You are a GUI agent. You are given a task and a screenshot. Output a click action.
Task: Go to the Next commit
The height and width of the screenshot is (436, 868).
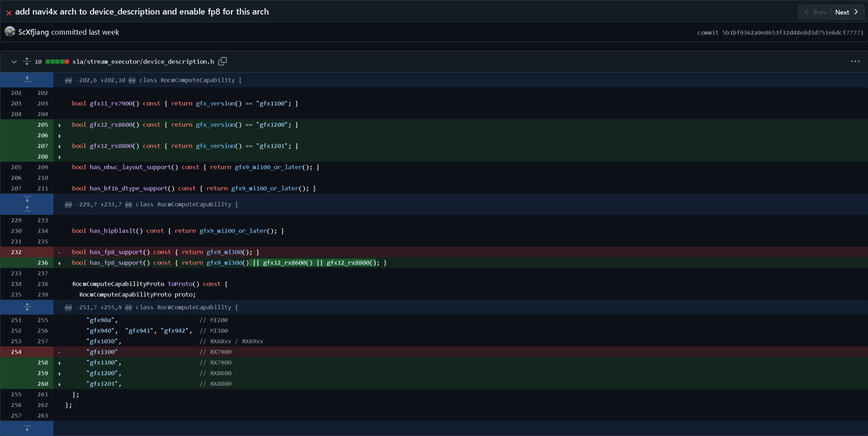click(x=847, y=12)
